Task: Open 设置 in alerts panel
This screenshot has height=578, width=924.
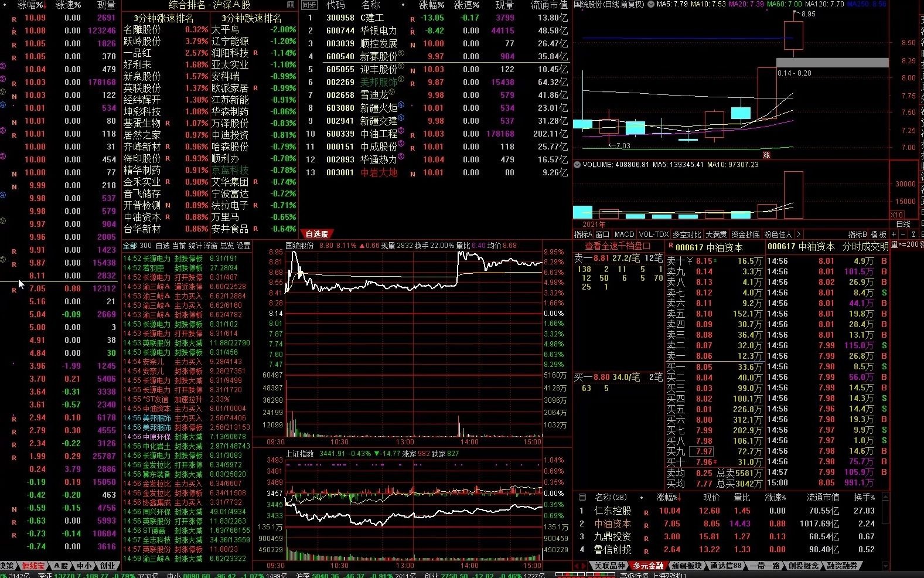Action: click(x=243, y=246)
